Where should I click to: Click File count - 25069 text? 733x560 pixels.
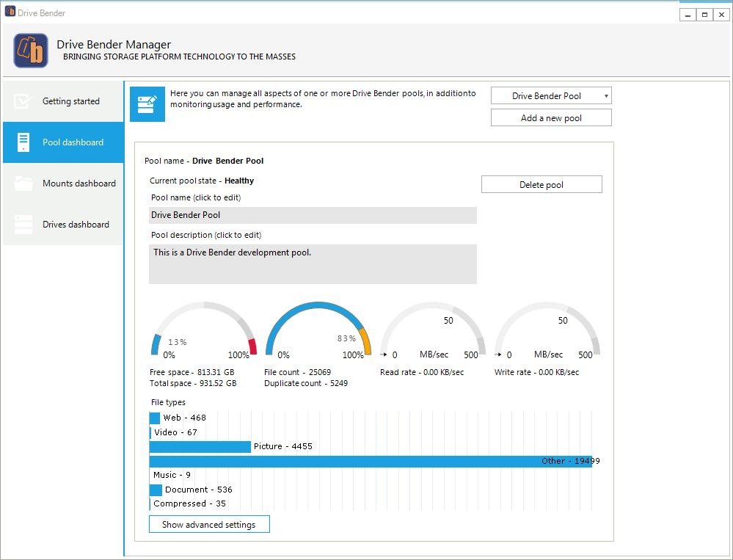297,372
